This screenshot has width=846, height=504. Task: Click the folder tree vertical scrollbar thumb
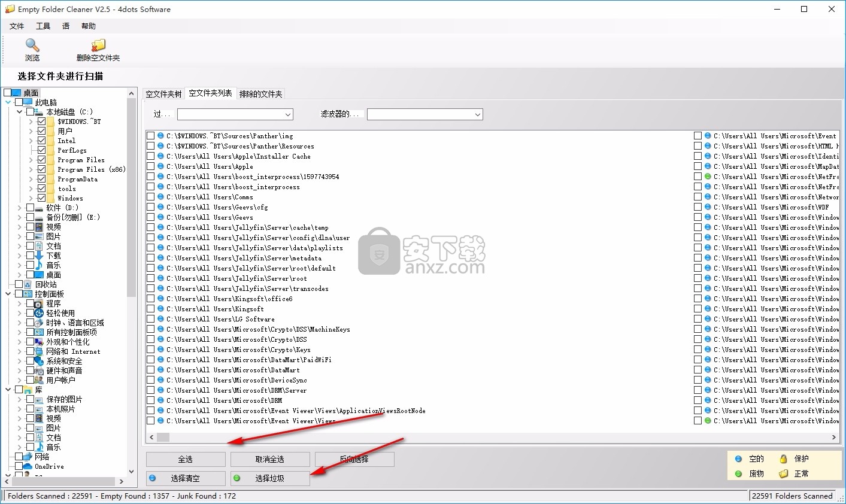click(132, 198)
